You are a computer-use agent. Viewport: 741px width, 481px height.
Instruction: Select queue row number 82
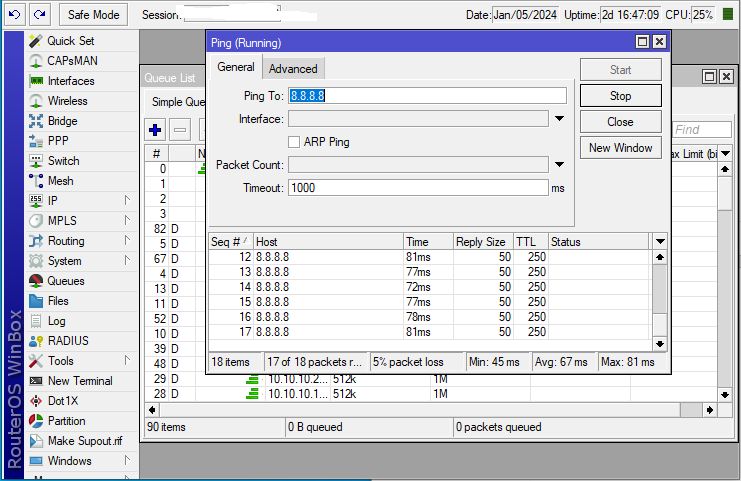(175, 229)
